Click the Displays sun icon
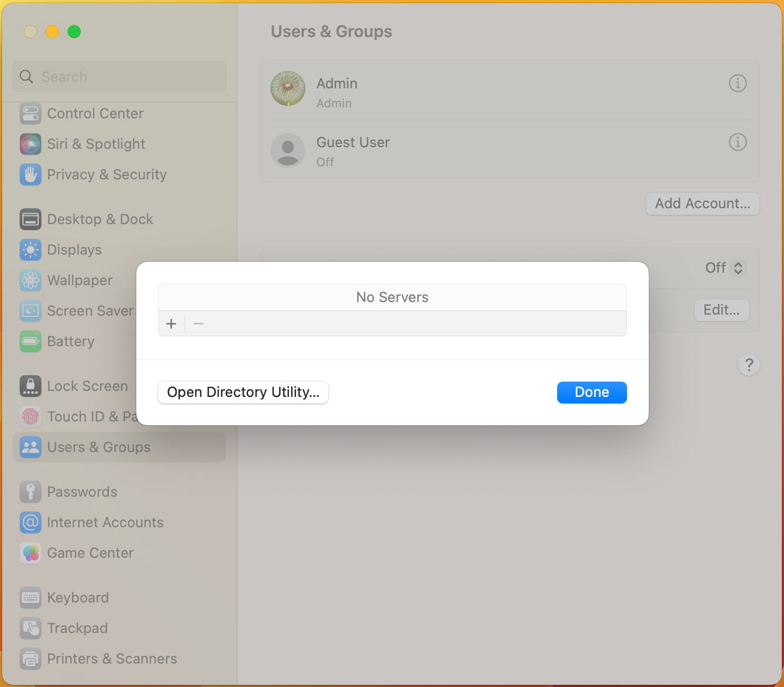Viewport: 784px width, 687px height. pyautogui.click(x=31, y=250)
